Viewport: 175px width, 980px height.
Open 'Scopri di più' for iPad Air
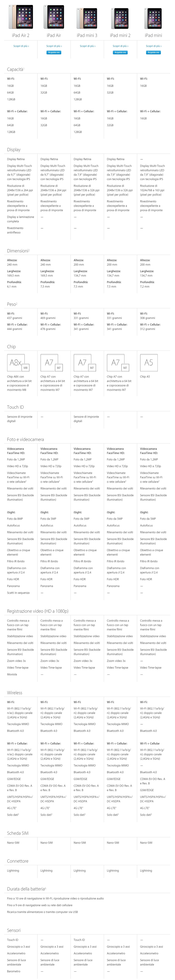(x=54, y=46)
